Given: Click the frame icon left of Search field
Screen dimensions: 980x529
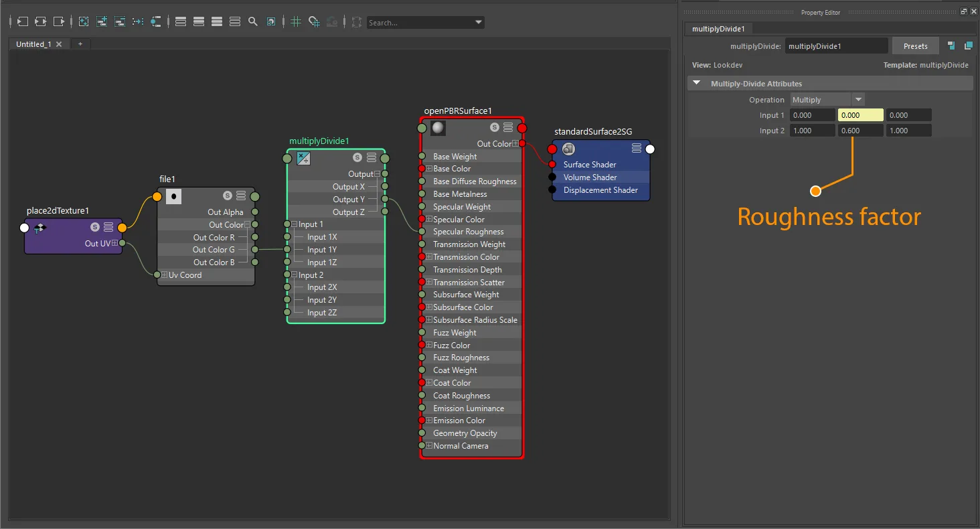Looking at the screenshot, I should [356, 21].
